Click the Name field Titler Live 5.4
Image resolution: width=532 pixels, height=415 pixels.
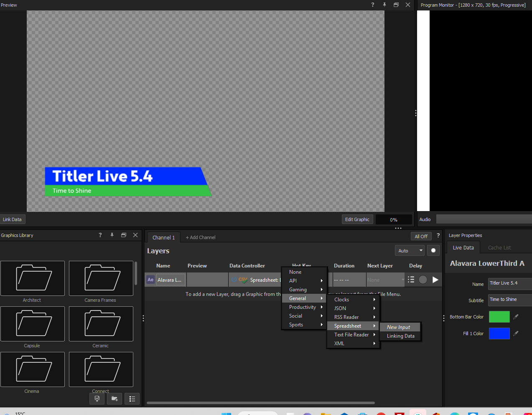(x=510, y=284)
